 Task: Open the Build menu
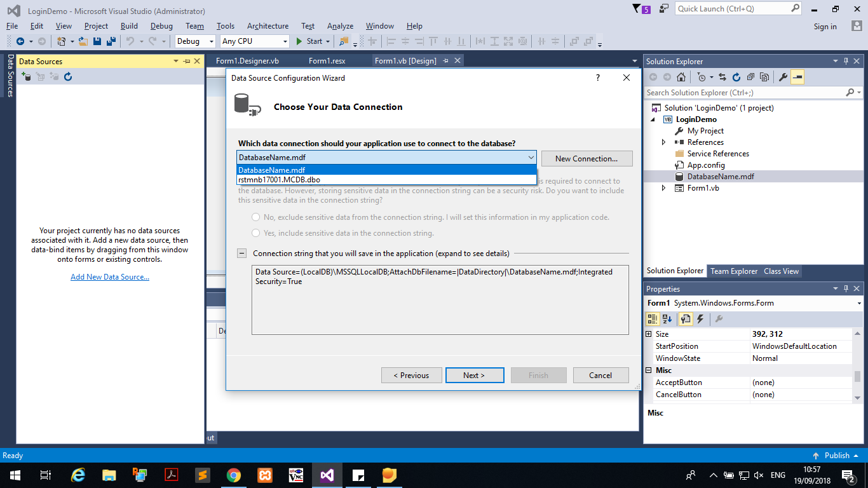pyautogui.click(x=129, y=26)
